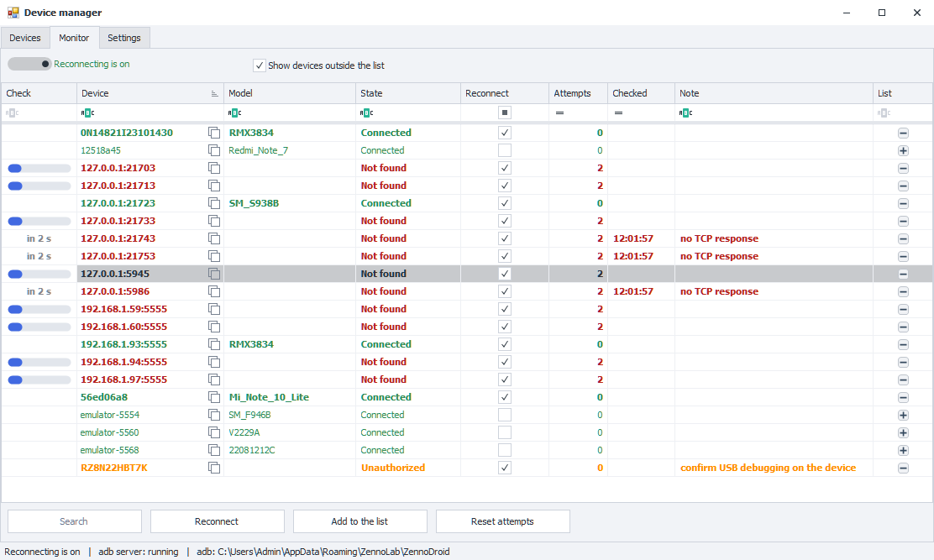The height and width of the screenshot is (560, 934).
Task: Remove 192.168.1.93:5555 from list with minus icon
Action: 903,344
